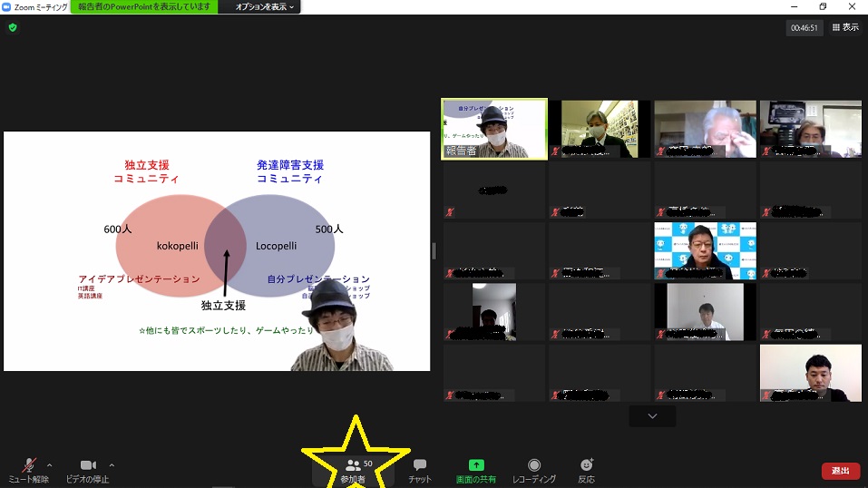Image resolution: width=868 pixels, height=488 pixels.
Task: Restore down the Zoom meeting window
Action: pyautogui.click(x=823, y=6)
